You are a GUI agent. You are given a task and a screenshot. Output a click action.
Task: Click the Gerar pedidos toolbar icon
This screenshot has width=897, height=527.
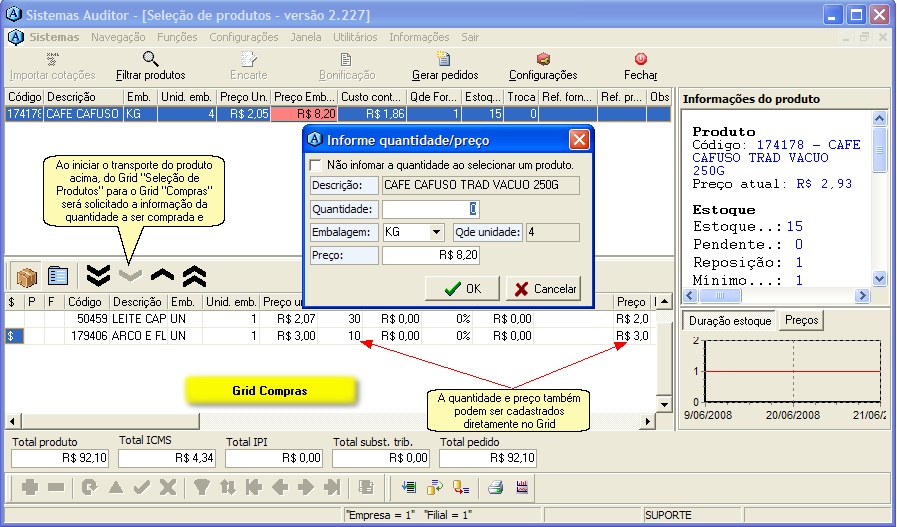click(x=444, y=60)
